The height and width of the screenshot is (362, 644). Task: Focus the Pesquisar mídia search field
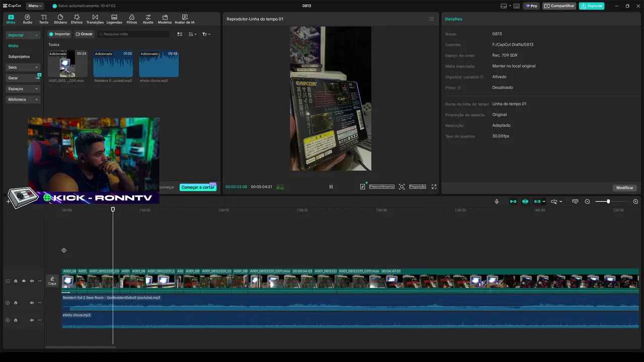(x=134, y=34)
